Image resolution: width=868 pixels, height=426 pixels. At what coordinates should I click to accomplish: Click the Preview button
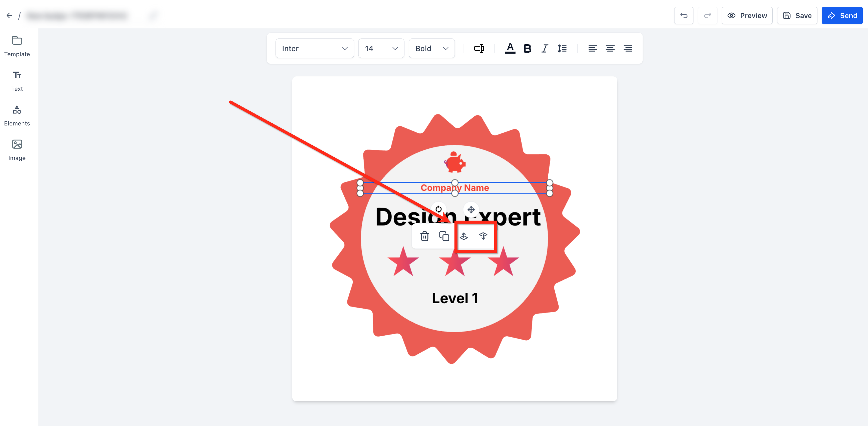747,15
